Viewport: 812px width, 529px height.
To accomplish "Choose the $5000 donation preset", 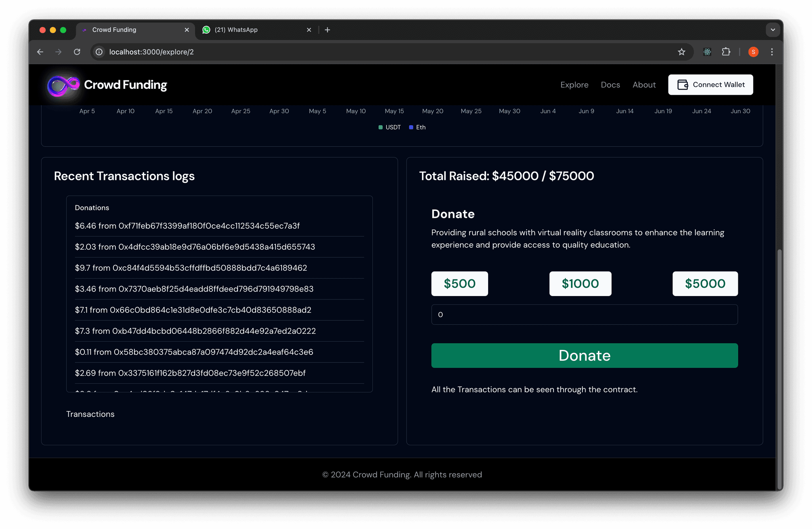I will (705, 284).
